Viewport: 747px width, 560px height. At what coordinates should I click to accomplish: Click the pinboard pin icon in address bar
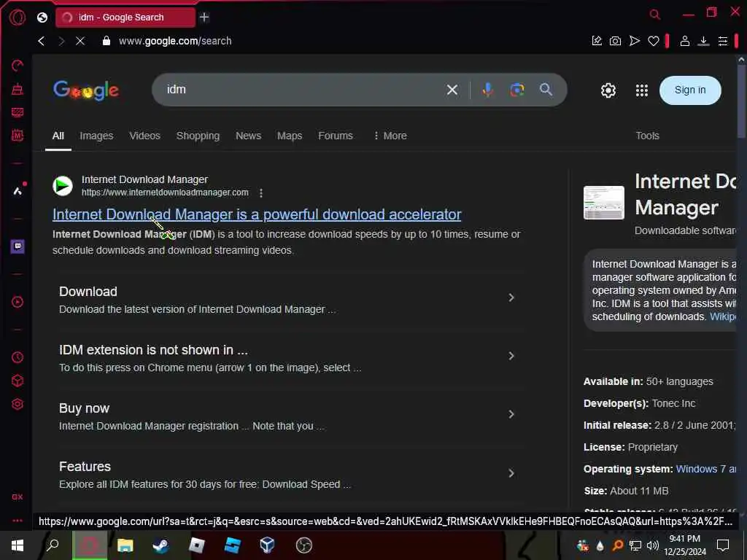[597, 41]
